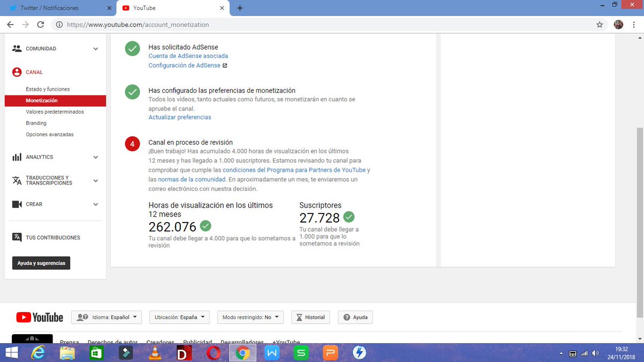Image resolution: width=644 pixels, height=362 pixels.
Task: Click the Ayuda y sugerencias button
Action: 41,263
